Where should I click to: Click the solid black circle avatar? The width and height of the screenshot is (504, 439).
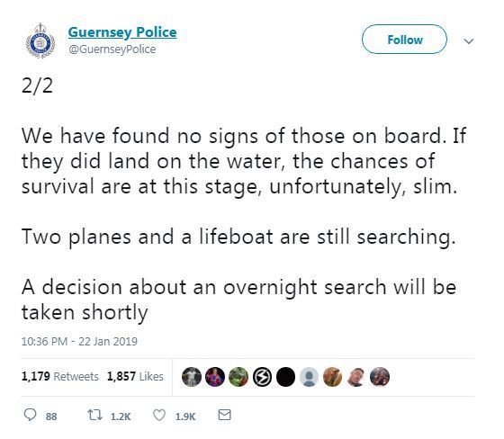click(x=285, y=377)
